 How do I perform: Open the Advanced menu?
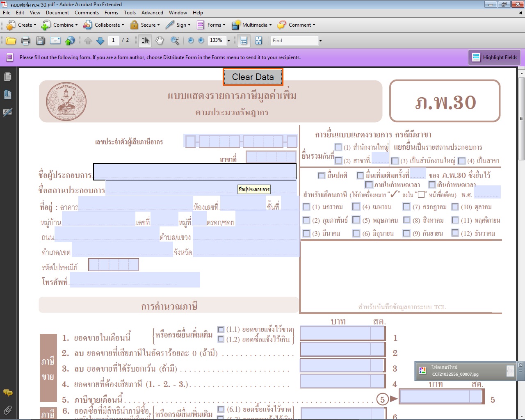click(x=152, y=13)
